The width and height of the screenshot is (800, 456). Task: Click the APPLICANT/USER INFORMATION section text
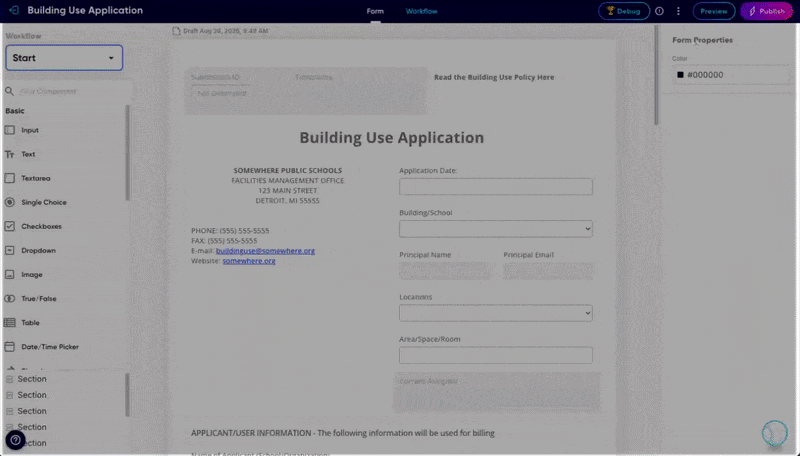coord(342,433)
